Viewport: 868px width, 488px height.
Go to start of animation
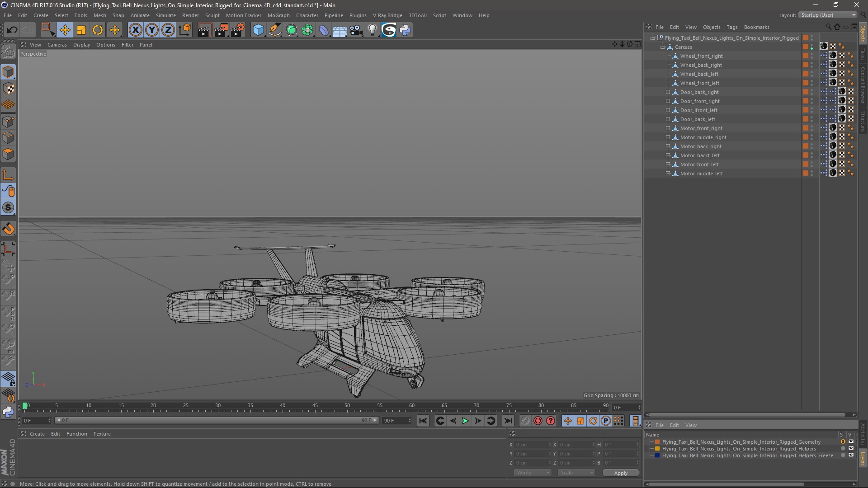[423, 421]
